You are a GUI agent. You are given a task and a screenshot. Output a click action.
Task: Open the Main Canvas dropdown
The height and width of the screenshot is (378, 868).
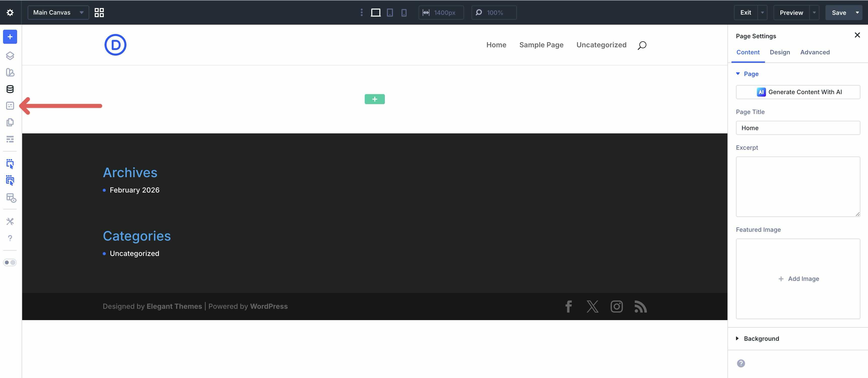point(58,12)
